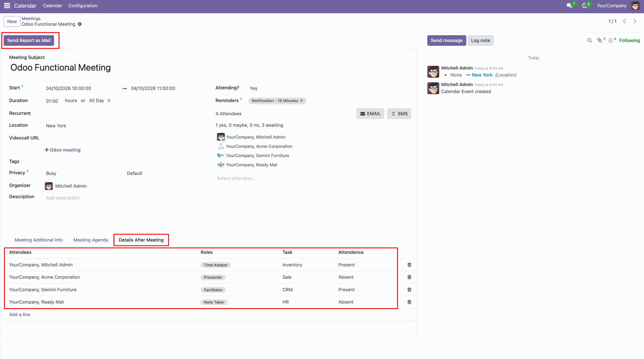
Task: Click the Following button
Action: tap(629, 41)
